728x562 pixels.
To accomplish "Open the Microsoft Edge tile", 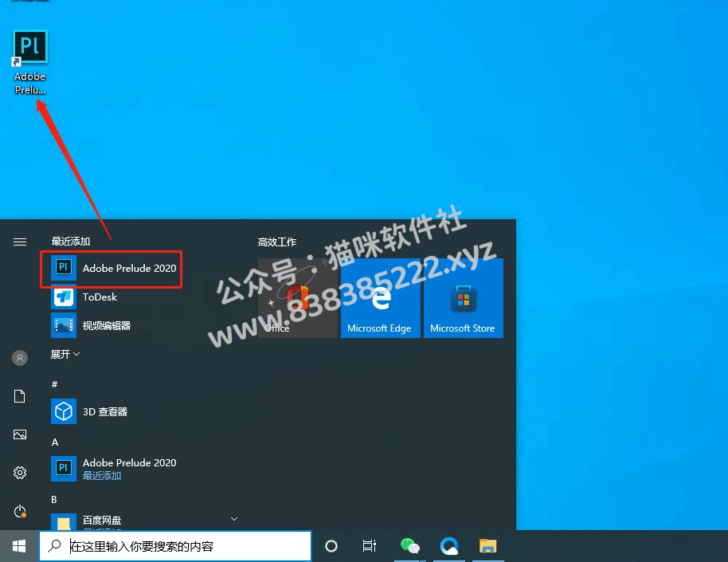I will tap(380, 298).
